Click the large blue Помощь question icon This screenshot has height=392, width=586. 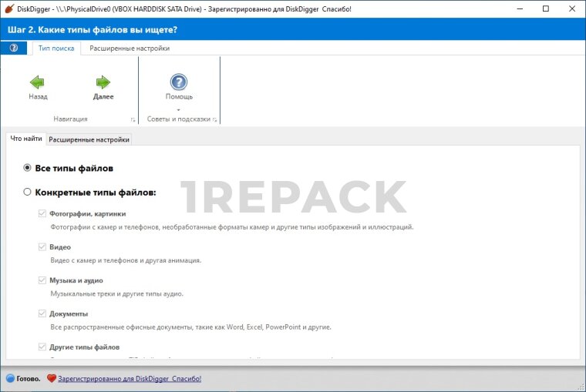(x=179, y=82)
